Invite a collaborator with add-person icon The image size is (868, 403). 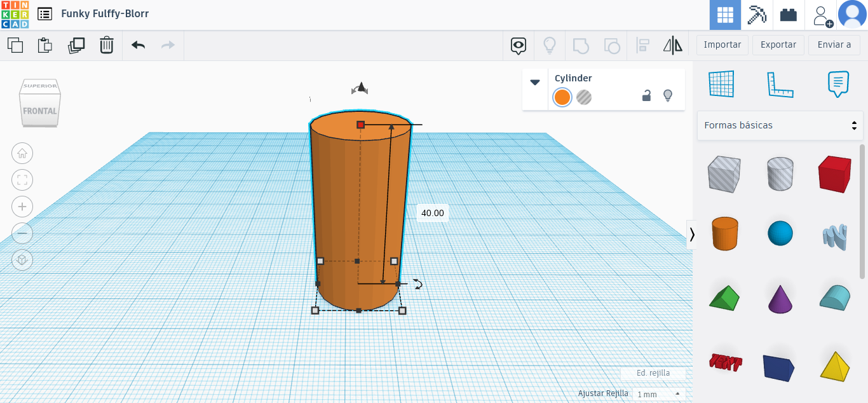pyautogui.click(x=823, y=15)
